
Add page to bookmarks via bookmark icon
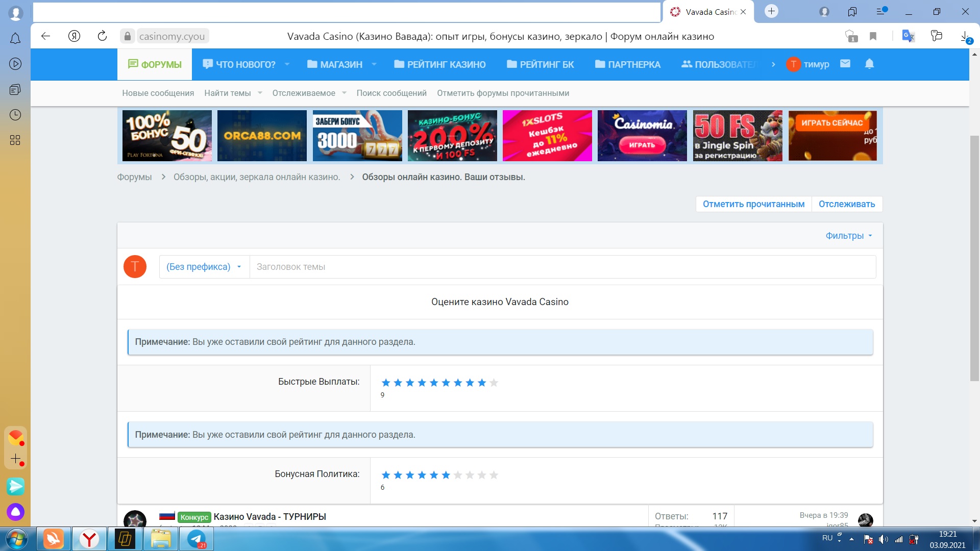873,36
